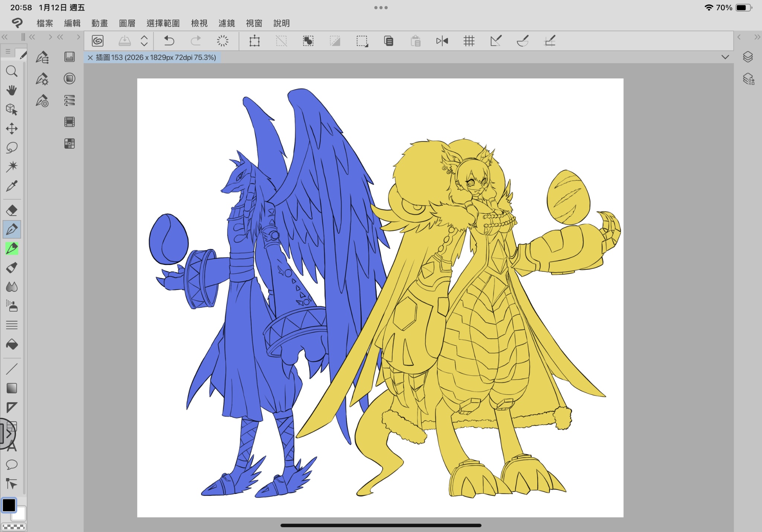Select the Auto Select magic wand tool
The image size is (762, 532).
click(12, 167)
